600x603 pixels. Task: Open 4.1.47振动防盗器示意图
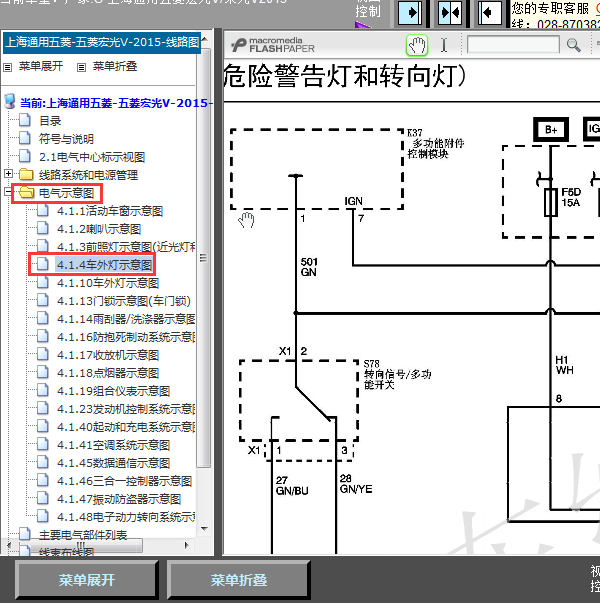119,499
